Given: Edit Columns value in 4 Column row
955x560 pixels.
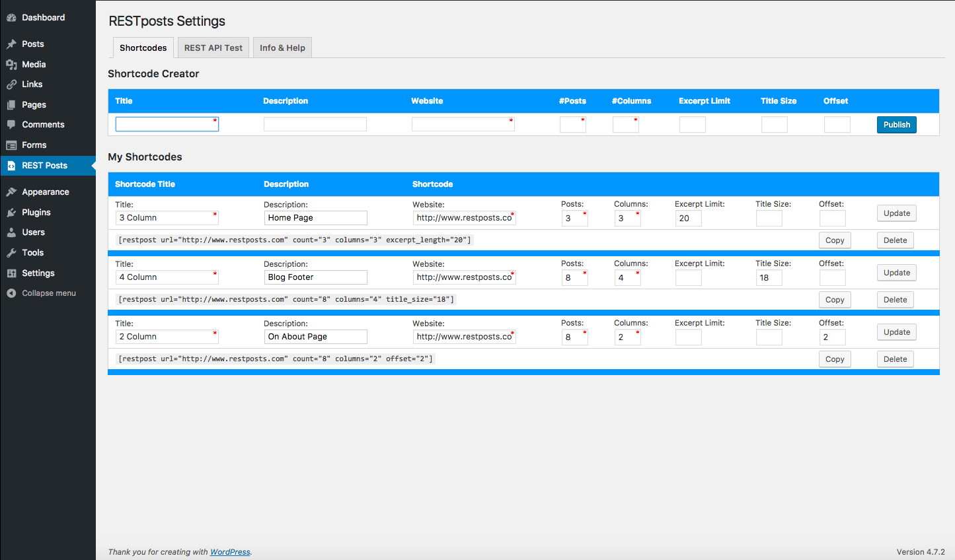Looking at the screenshot, I should [x=628, y=278].
